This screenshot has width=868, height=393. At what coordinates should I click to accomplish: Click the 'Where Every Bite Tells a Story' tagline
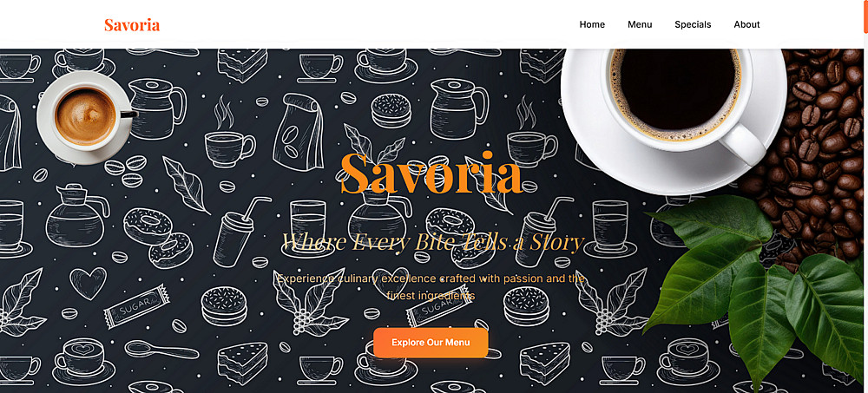[432, 242]
